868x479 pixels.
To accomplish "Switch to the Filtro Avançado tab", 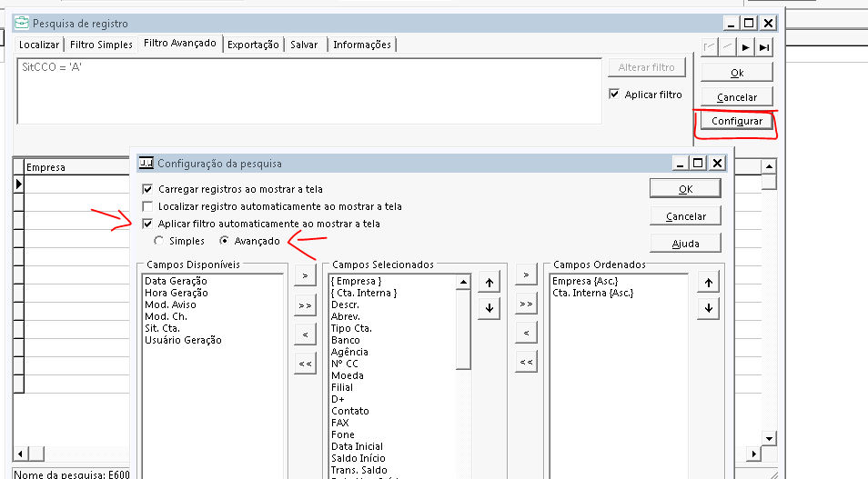I will [x=180, y=43].
